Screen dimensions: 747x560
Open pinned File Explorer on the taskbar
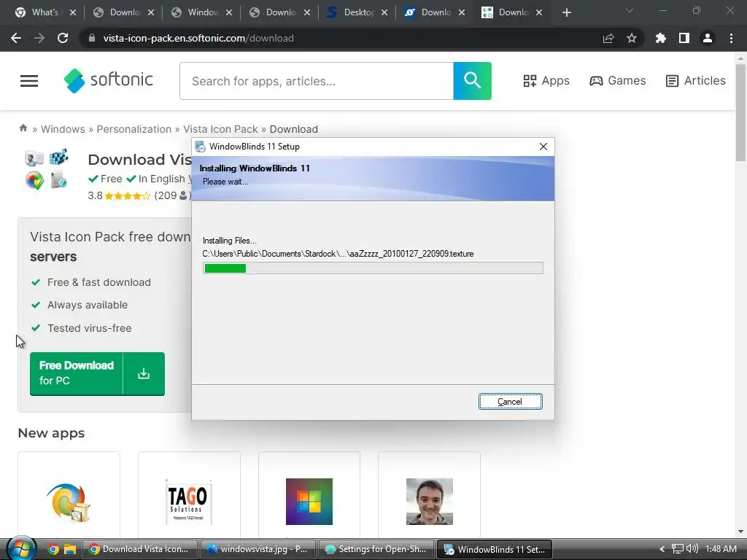(x=70, y=549)
